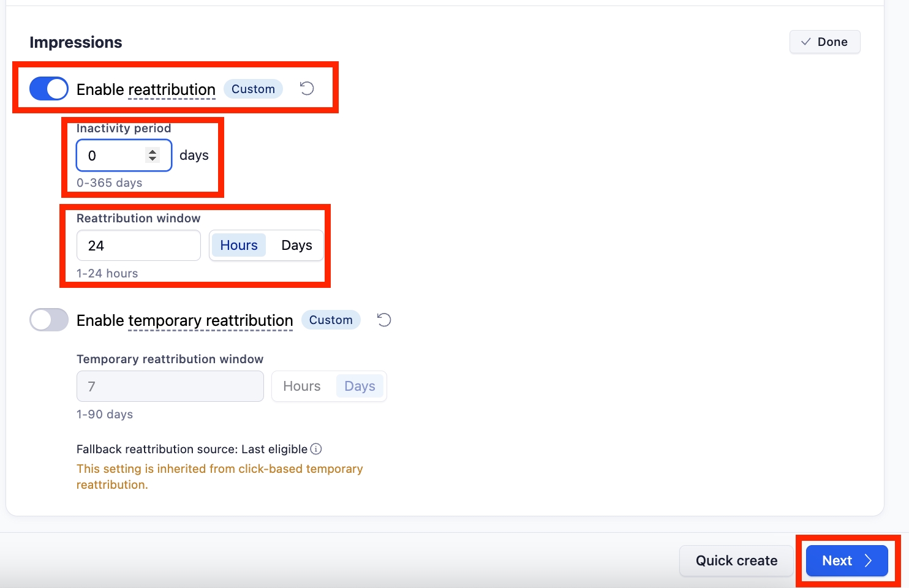Decrease Inactivity period with the down arrow
Screen dimensions: 909x588
(153, 159)
